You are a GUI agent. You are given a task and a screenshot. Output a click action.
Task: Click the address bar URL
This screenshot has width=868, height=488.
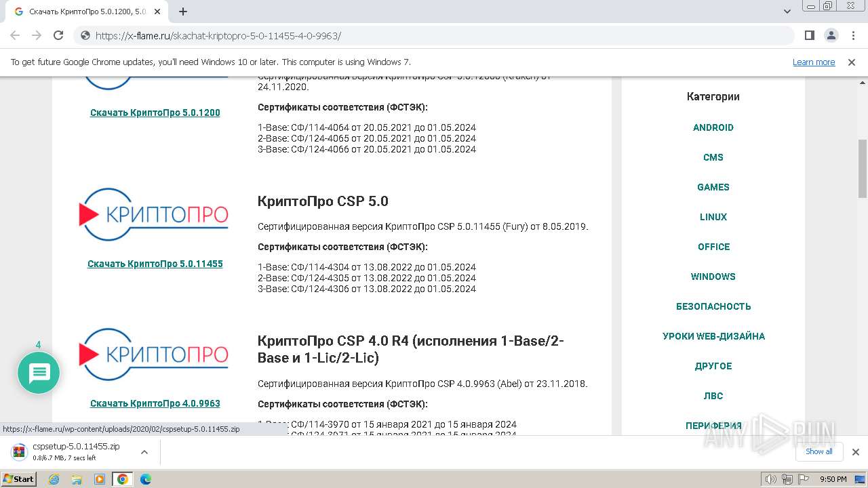[x=218, y=36]
